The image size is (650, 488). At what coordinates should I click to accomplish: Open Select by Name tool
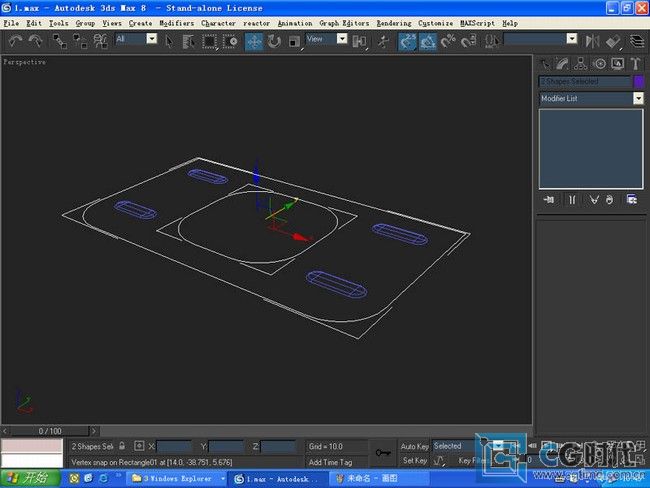click(x=189, y=41)
